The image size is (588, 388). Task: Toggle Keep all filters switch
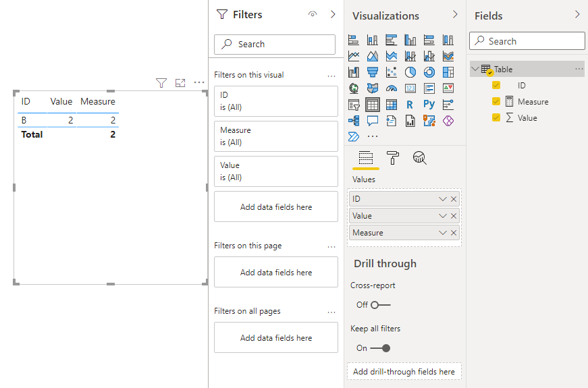point(380,348)
